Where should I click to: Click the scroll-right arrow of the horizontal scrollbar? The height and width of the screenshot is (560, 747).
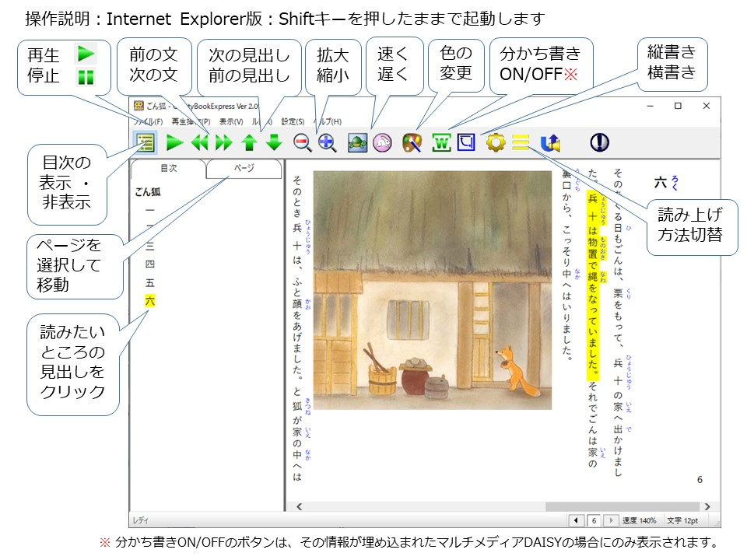707,506
